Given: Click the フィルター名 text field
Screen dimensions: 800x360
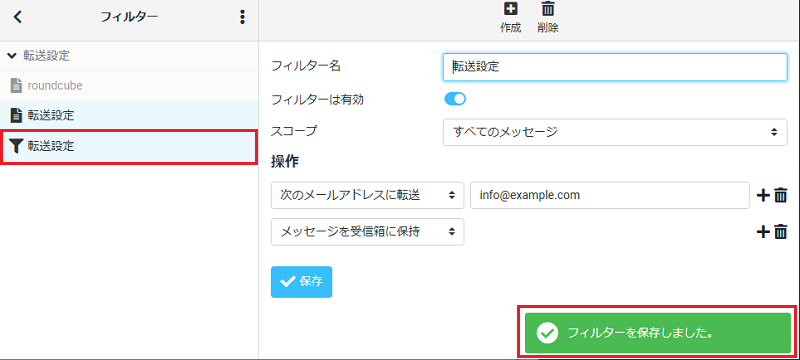Looking at the screenshot, I should (615, 67).
